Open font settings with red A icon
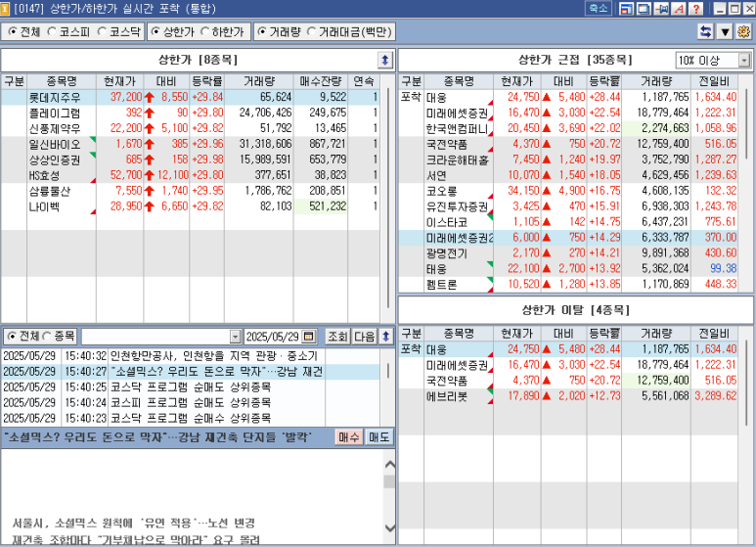The image size is (756, 547). [679, 8]
